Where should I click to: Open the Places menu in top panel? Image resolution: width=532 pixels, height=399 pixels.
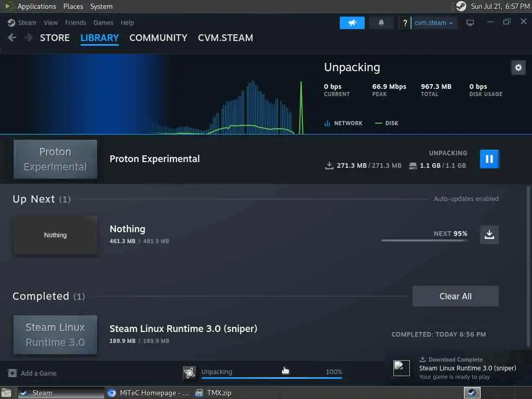point(73,6)
